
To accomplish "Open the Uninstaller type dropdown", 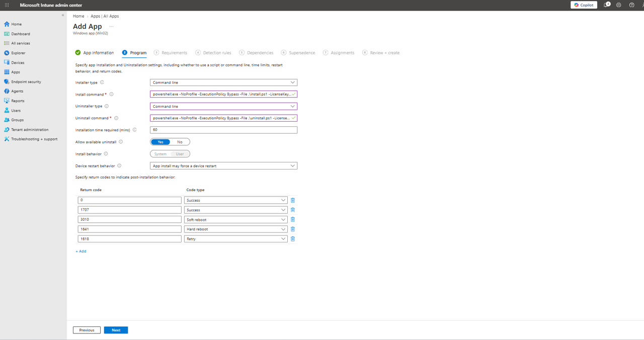I will tap(223, 106).
